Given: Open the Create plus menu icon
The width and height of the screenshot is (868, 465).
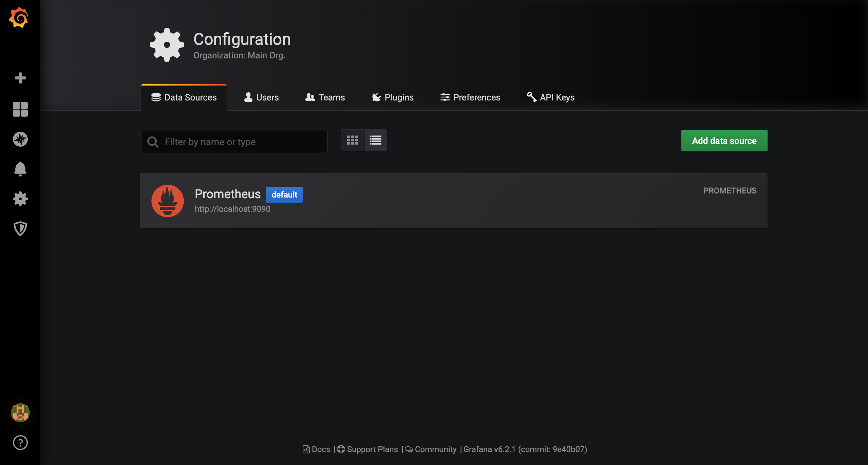Looking at the screenshot, I should 20,78.
